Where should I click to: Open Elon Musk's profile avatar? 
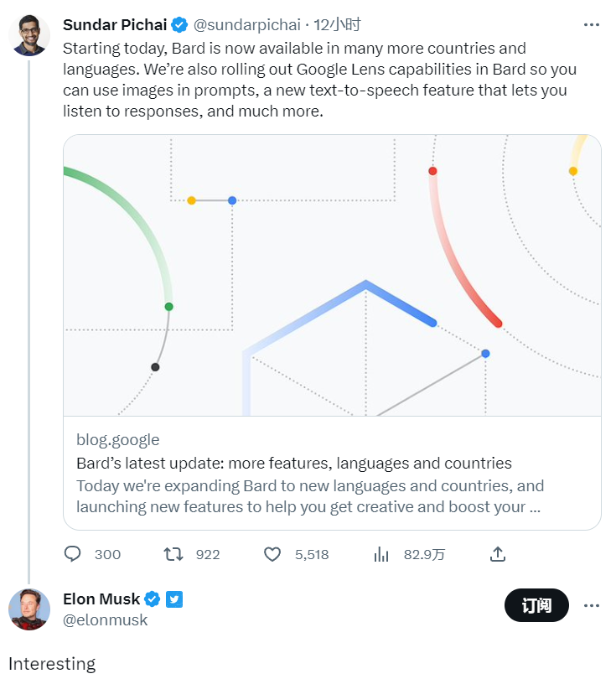[x=29, y=609]
